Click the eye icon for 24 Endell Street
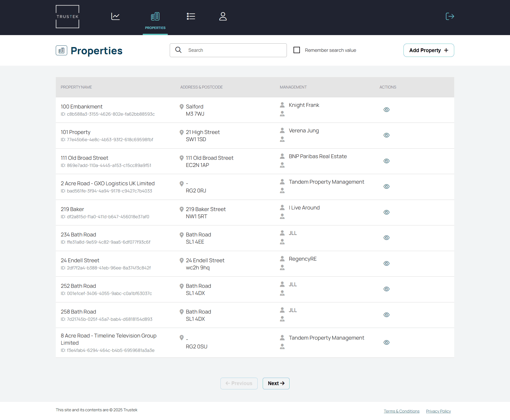This screenshot has width=510, height=420. 386,263
